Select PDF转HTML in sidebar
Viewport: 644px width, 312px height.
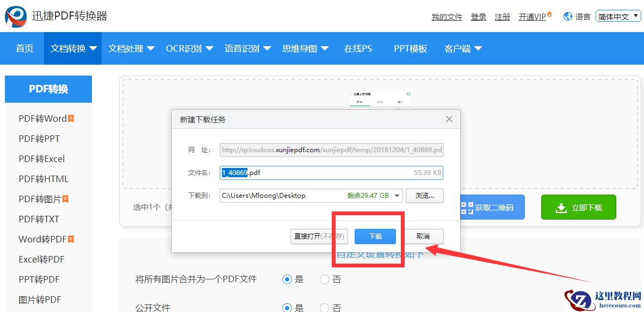44,179
